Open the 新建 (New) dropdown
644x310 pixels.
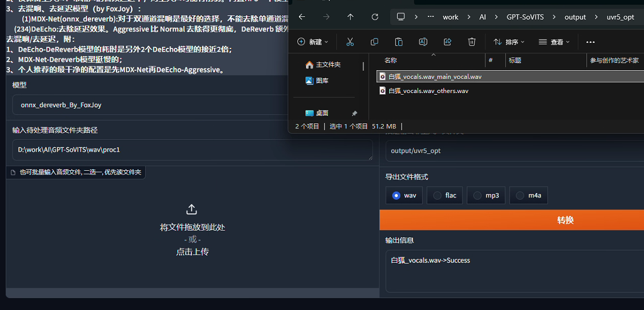pos(312,42)
